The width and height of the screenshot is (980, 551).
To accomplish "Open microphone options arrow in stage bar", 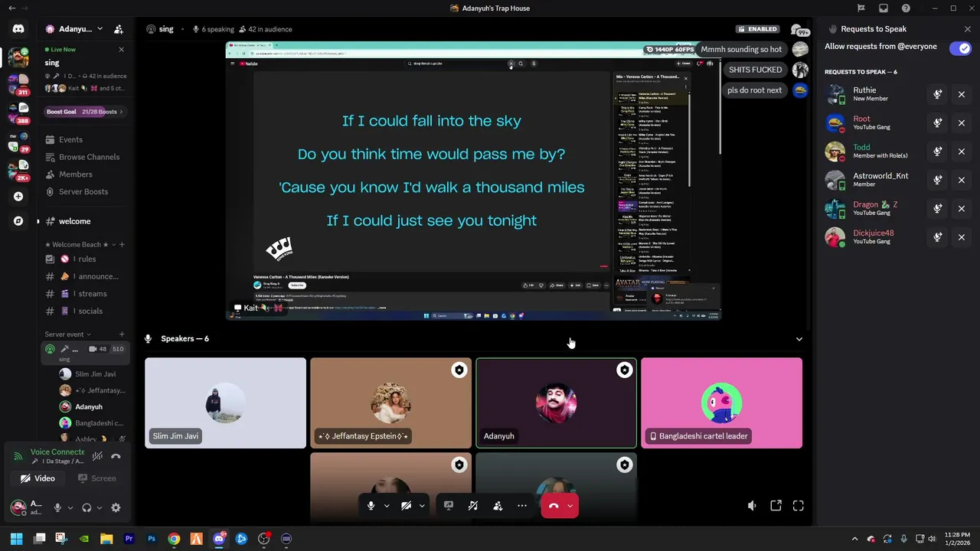I will [387, 506].
